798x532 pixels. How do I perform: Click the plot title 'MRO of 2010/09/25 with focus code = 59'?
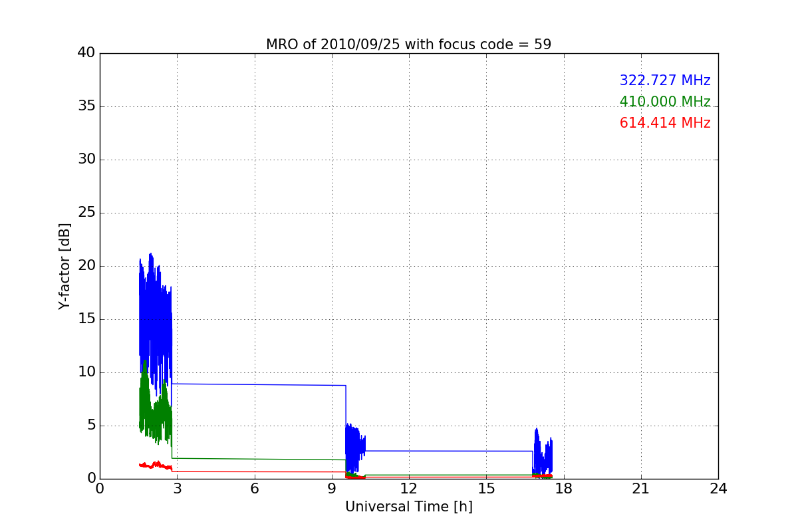point(408,45)
